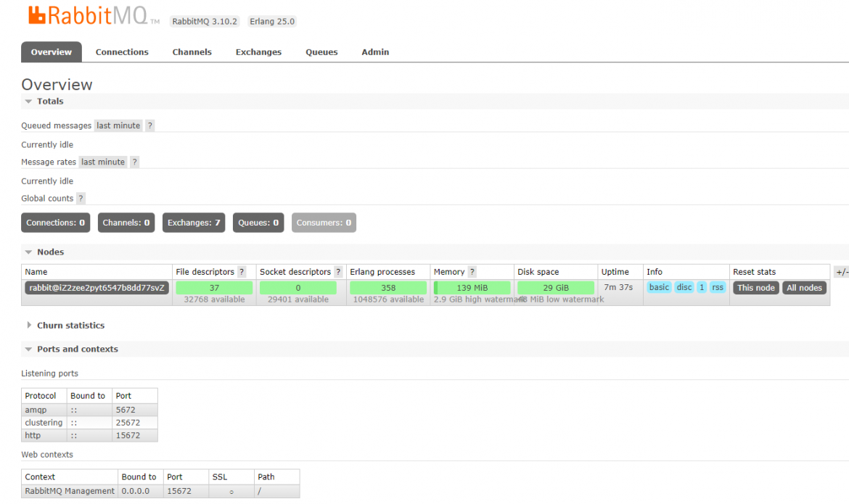Click the Listening ports heading
This screenshot has height=504, width=849.
click(x=50, y=373)
